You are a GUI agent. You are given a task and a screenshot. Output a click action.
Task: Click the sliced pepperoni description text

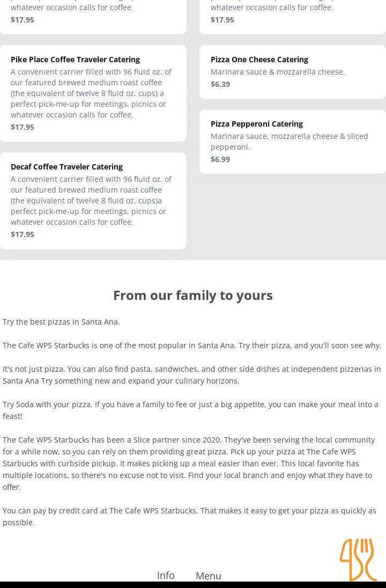(x=289, y=142)
